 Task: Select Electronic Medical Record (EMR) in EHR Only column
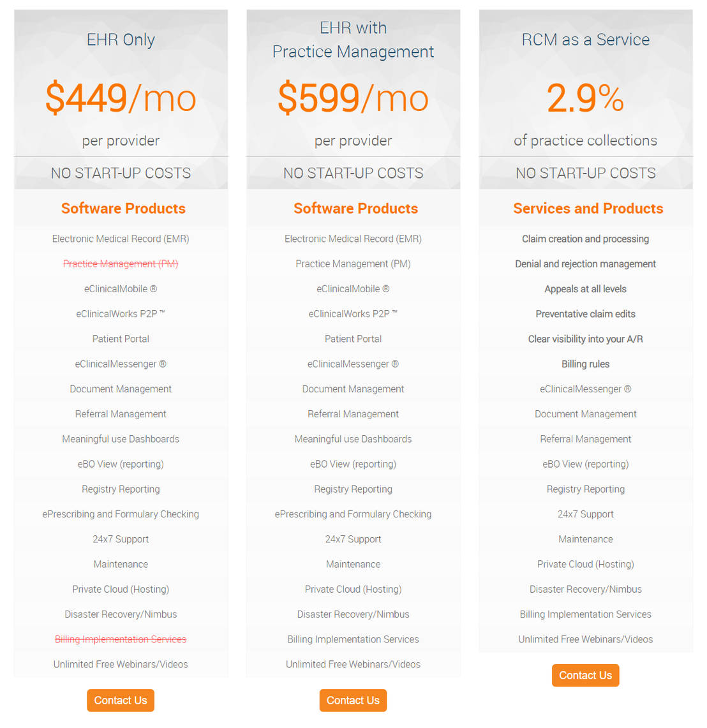[x=121, y=239]
